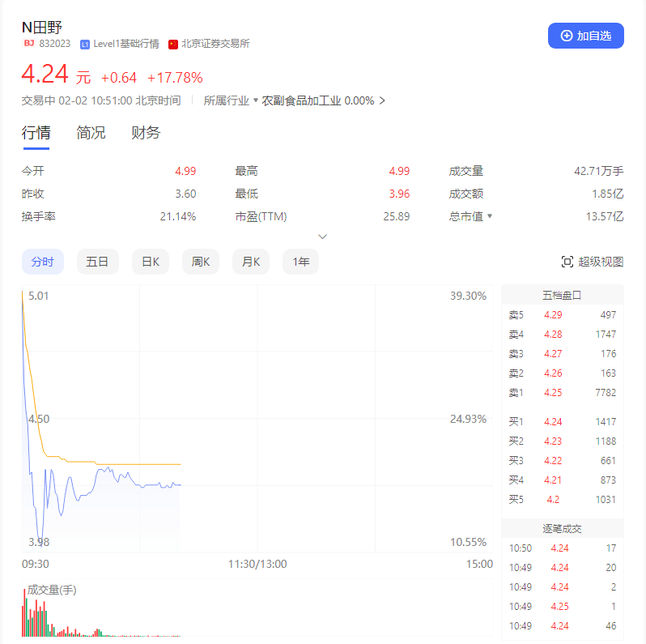Click 今开 value 4.99
This screenshot has height=644, width=646.
click(185, 171)
